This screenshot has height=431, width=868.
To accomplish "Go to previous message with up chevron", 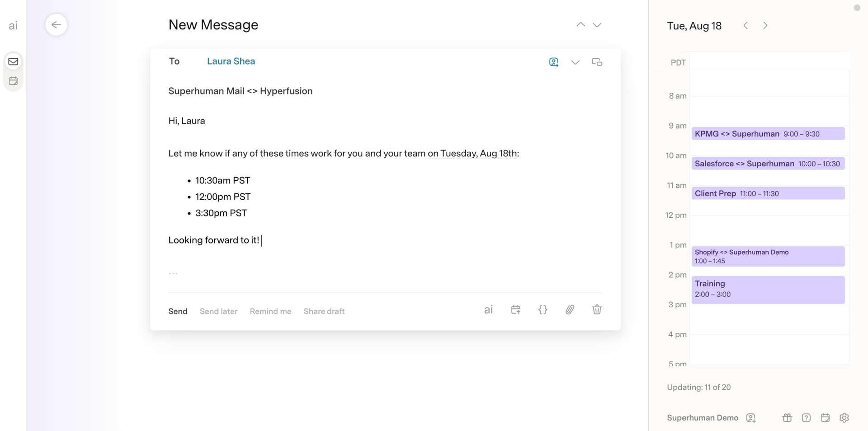I will 580,25.
